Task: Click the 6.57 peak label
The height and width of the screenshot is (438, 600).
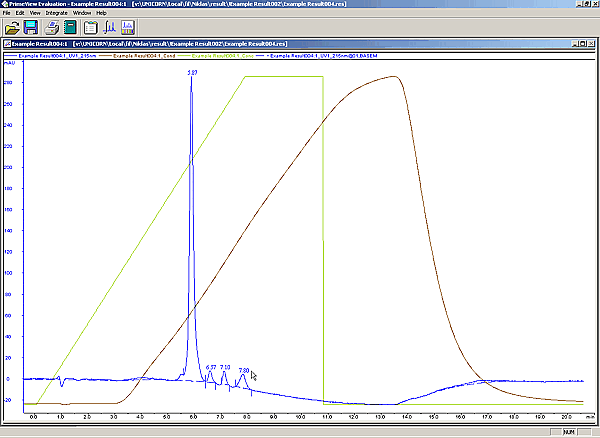Action: click(211, 367)
